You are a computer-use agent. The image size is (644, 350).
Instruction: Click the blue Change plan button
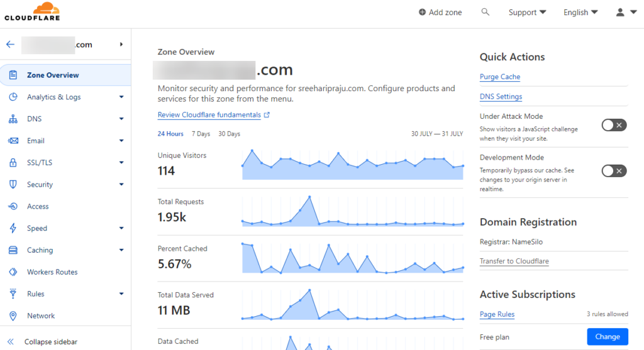click(608, 337)
